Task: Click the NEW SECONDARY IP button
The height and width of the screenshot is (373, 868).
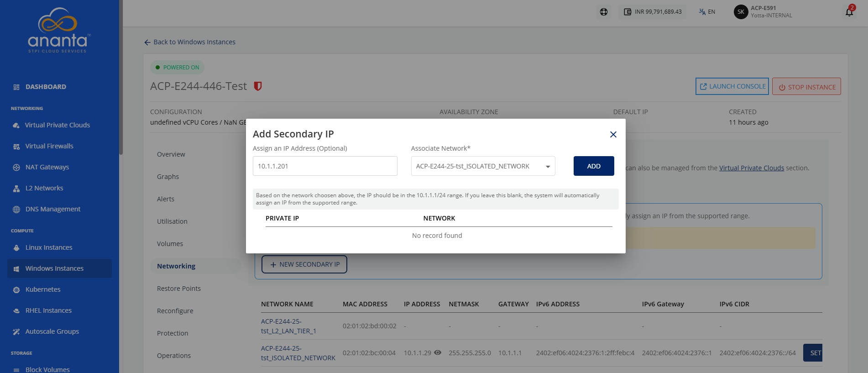Action: (304, 264)
